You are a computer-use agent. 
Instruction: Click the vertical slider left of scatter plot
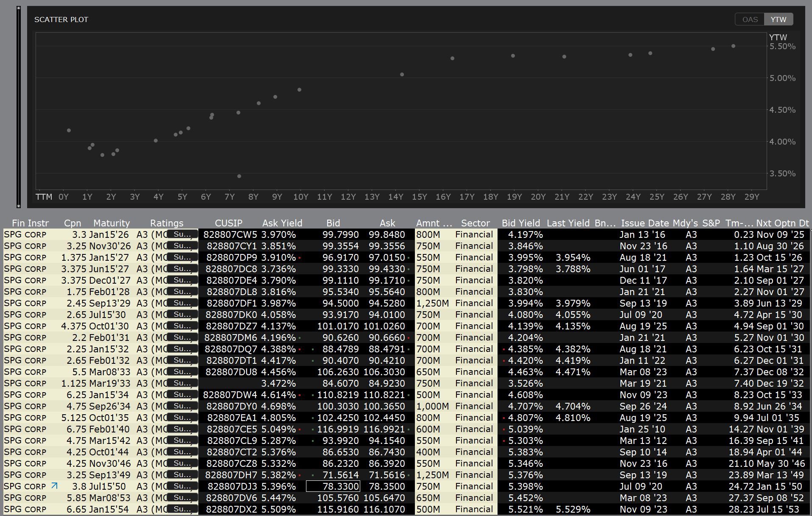click(x=19, y=107)
